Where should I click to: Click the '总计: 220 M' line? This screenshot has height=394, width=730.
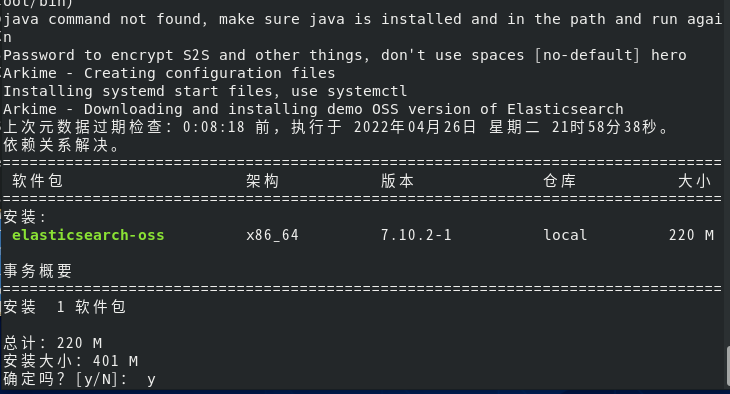coord(53,343)
